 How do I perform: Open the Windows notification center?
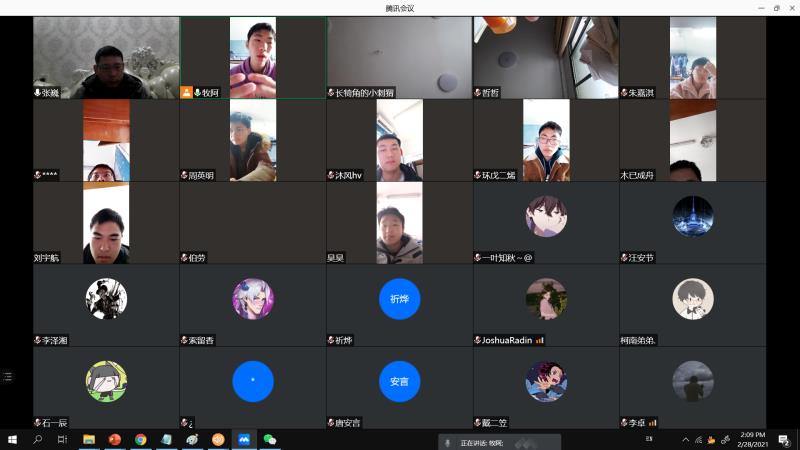784,440
